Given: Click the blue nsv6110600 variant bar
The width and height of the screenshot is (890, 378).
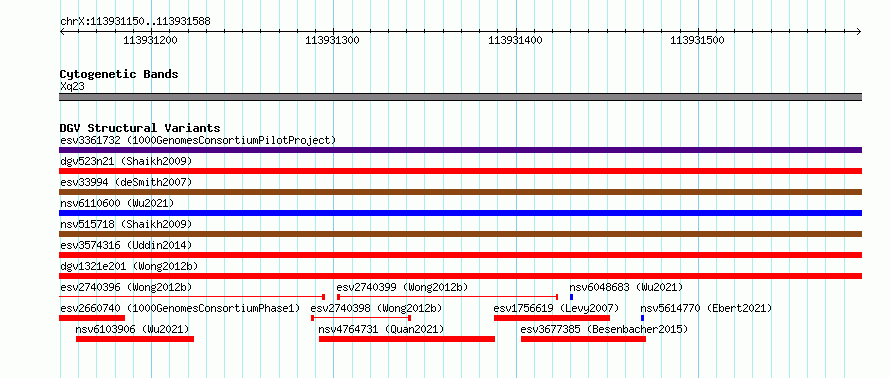Looking at the screenshot, I should point(460,213).
